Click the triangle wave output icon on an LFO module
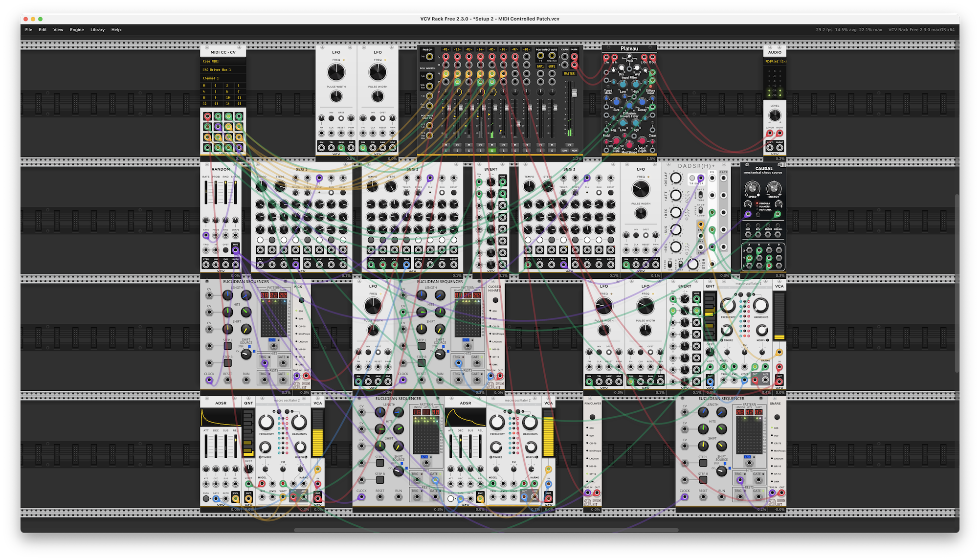This screenshot has width=980, height=560. point(331,148)
